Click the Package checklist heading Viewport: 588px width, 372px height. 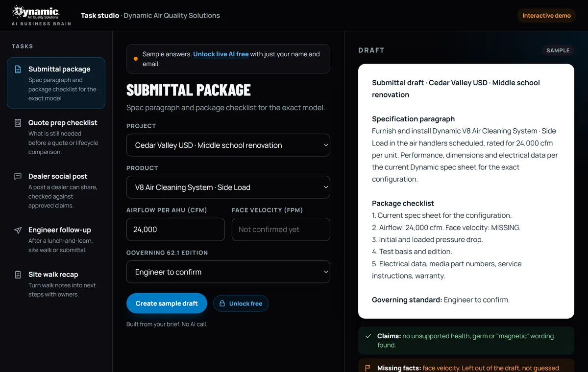[403, 204]
